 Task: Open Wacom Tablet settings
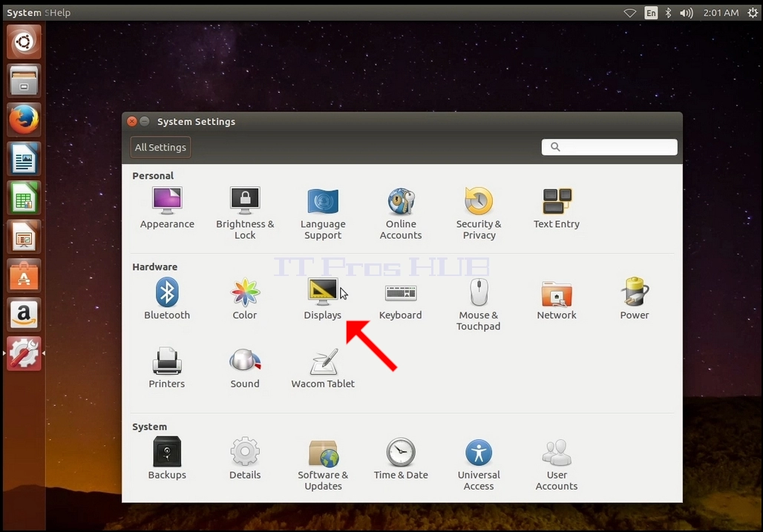pyautogui.click(x=323, y=367)
